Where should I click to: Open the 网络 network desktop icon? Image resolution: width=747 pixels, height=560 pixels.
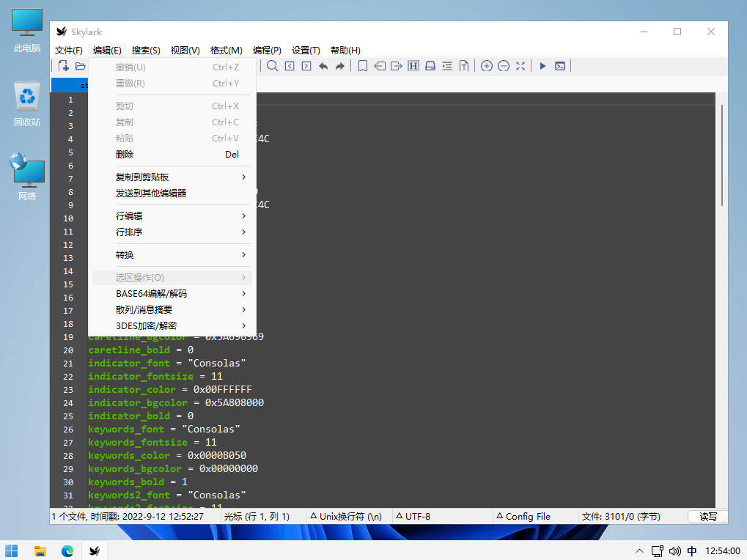pyautogui.click(x=26, y=177)
